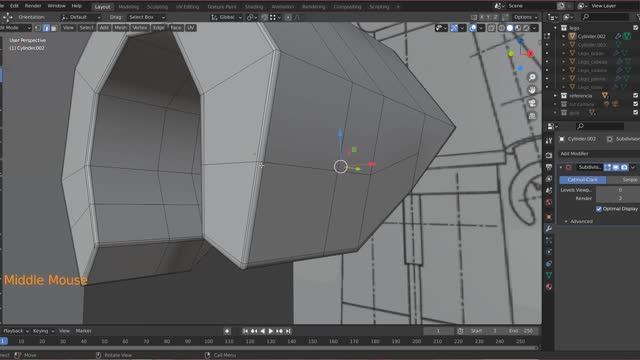The width and height of the screenshot is (640, 360).
Task: Toggle lego collection exclude checkbox
Action: (636, 28)
